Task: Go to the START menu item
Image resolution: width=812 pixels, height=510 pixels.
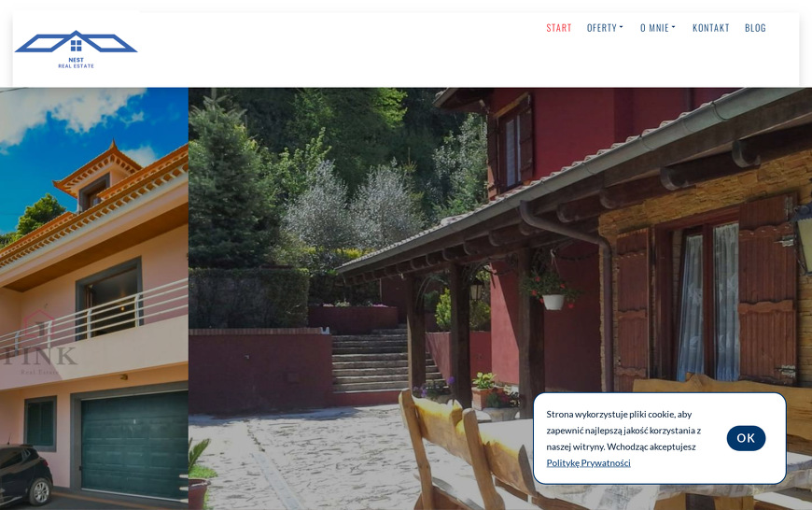Action: click(x=559, y=28)
